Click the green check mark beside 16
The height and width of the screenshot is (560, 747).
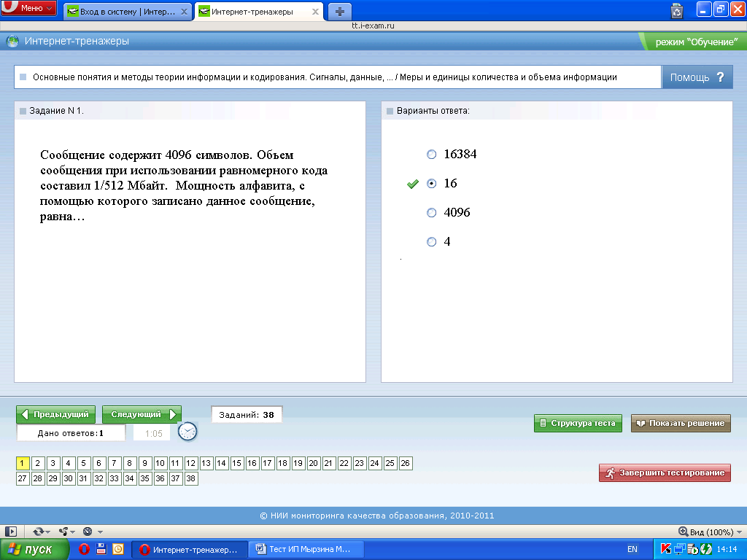tap(413, 184)
